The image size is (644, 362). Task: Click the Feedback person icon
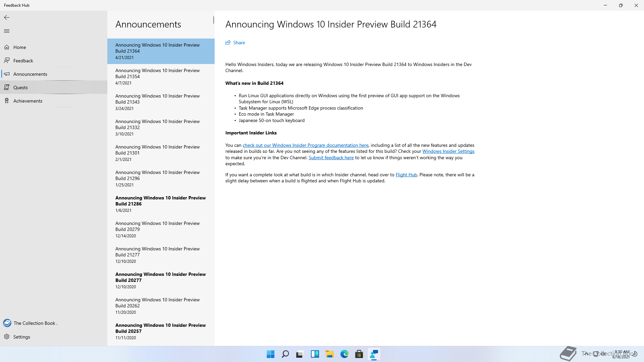click(x=7, y=61)
